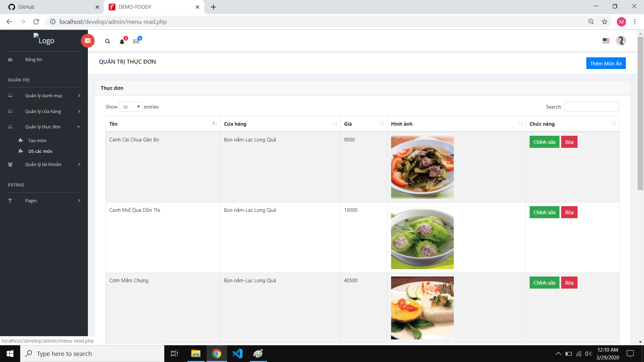
Task: Open Task View in taskbar
Action: pos(174,354)
